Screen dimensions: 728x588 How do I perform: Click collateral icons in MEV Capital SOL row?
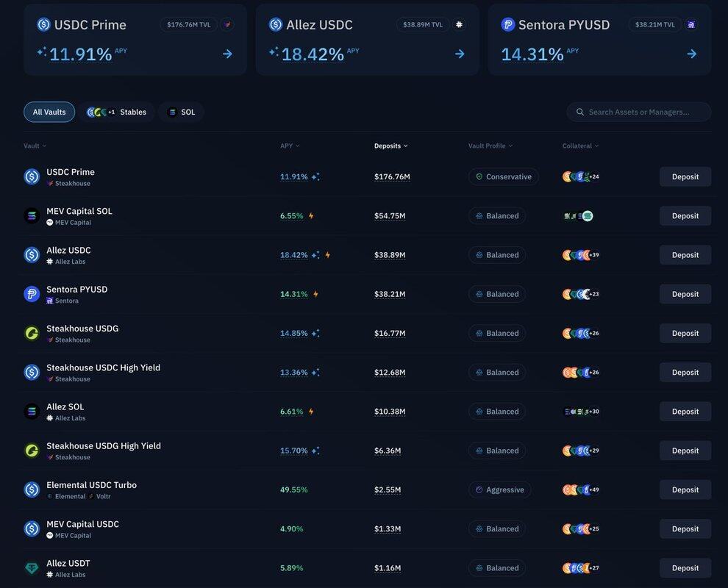578,216
